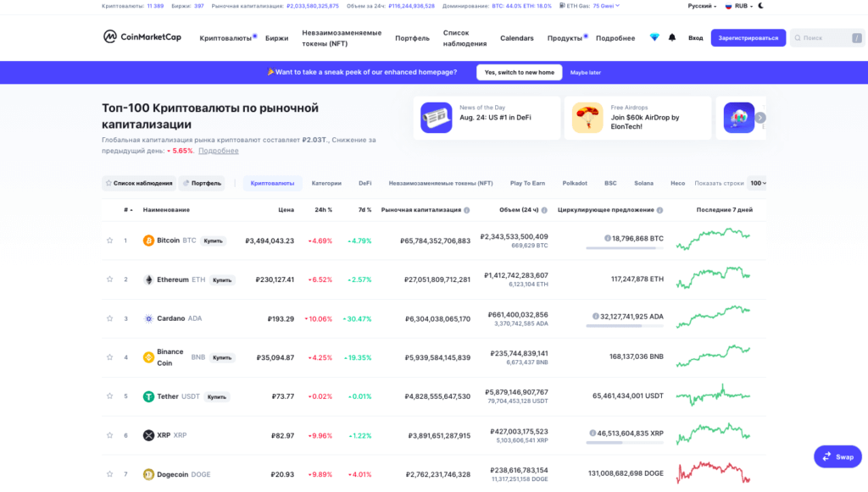Viewport: 868px width, 492px height.
Task: Click the Dogecoin coin icon
Action: tap(148, 474)
